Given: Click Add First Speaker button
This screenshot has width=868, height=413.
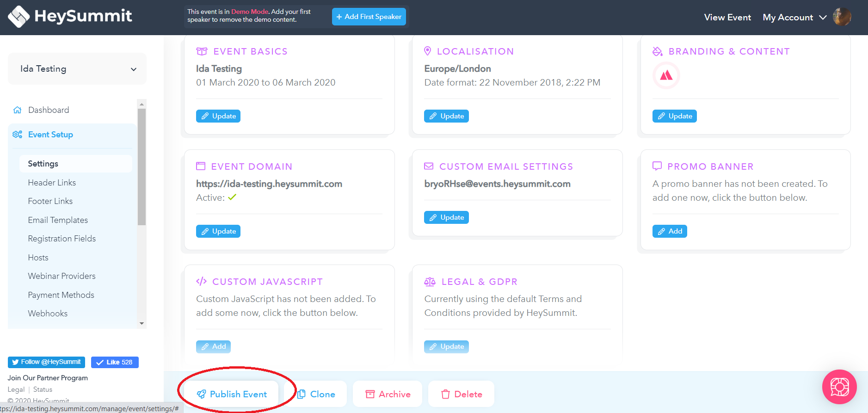Looking at the screenshot, I should point(369,17).
